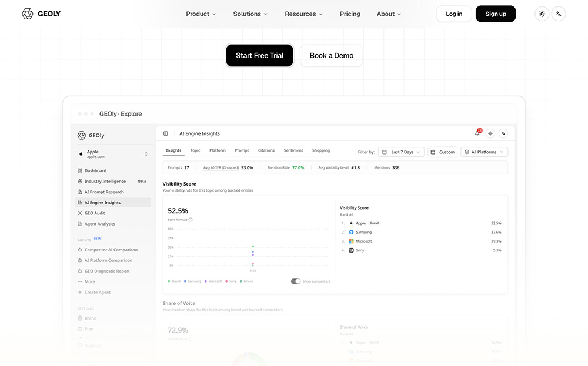This screenshot has width=588, height=366.
Task: Switch to the Shopping tab
Action: tap(321, 150)
